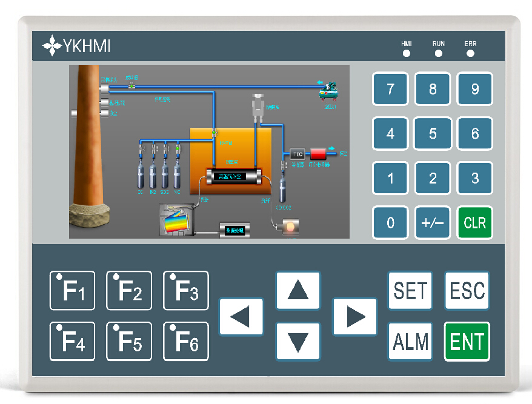Click the rainbow spectrometer icon
This screenshot has width=532, height=404.
pos(177,220)
